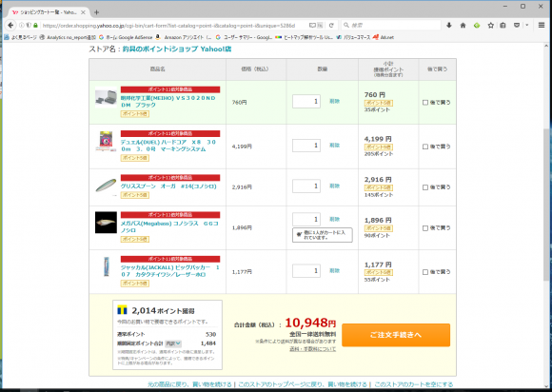
Task: Open the Google AdSense bookmark
Action: (x=126, y=37)
